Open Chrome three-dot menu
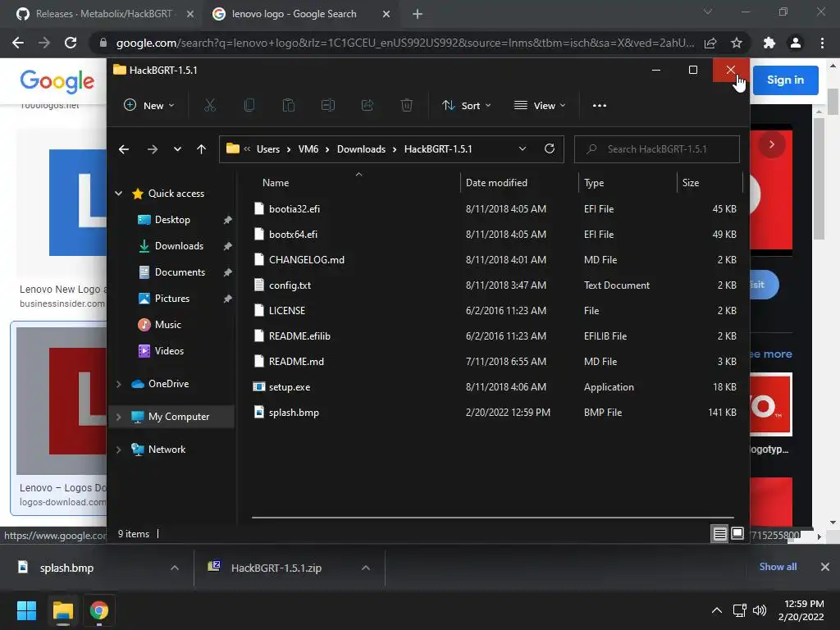 click(822, 43)
